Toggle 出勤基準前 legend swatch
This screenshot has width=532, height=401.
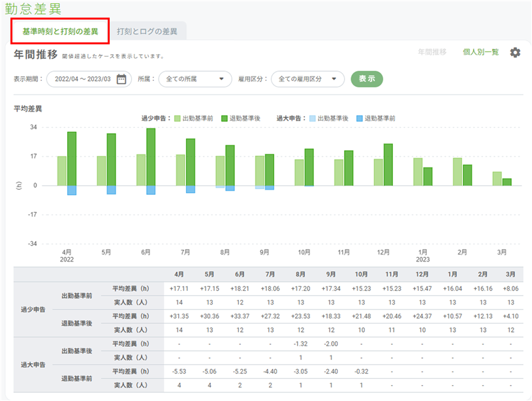tap(178, 118)
